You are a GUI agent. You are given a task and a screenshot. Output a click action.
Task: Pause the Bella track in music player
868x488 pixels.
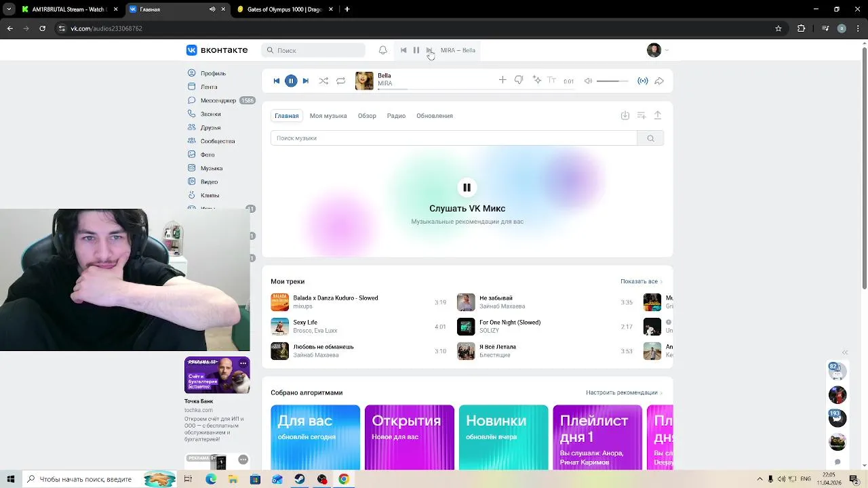[291, 81]
